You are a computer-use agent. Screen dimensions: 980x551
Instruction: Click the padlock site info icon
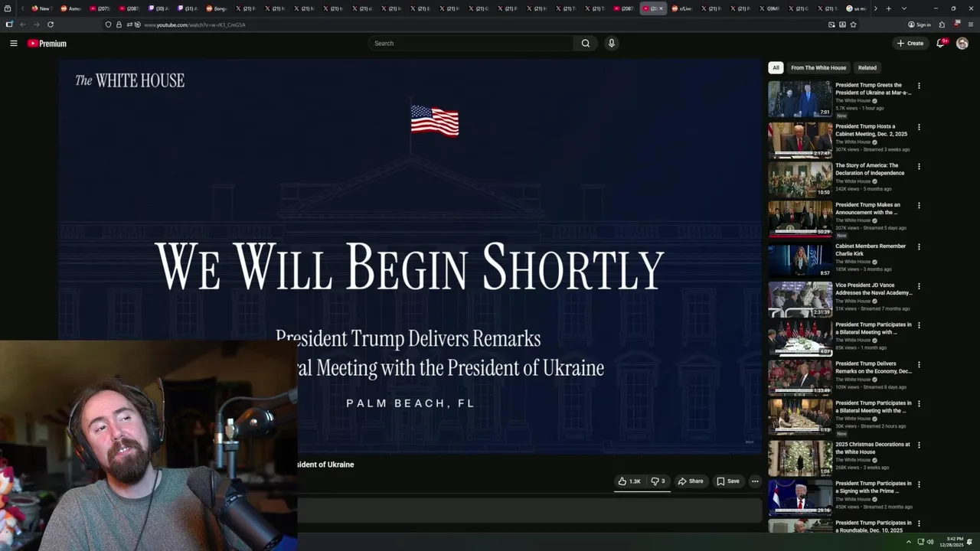point(119,24)
